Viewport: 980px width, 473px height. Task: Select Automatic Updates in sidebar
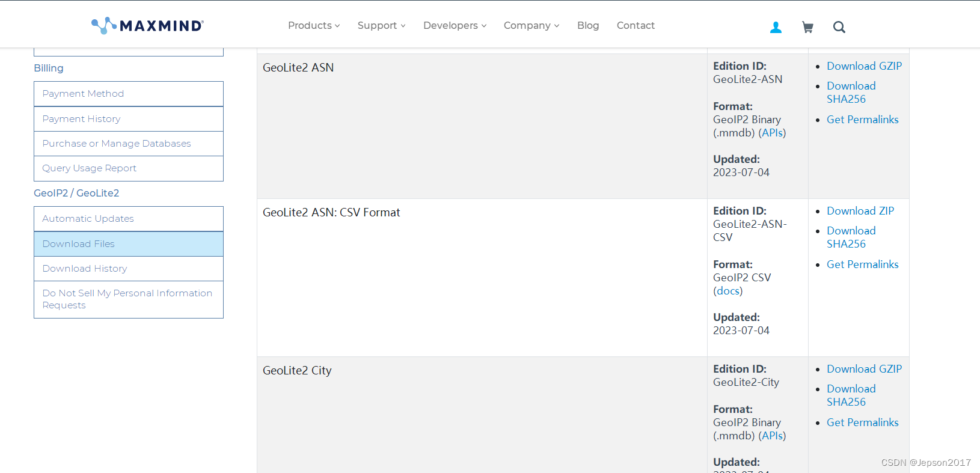coord(129,219)
